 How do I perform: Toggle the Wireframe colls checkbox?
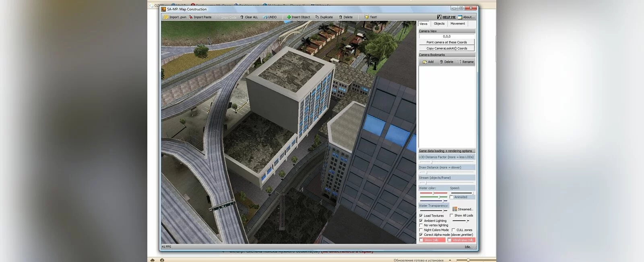point(450,240)
